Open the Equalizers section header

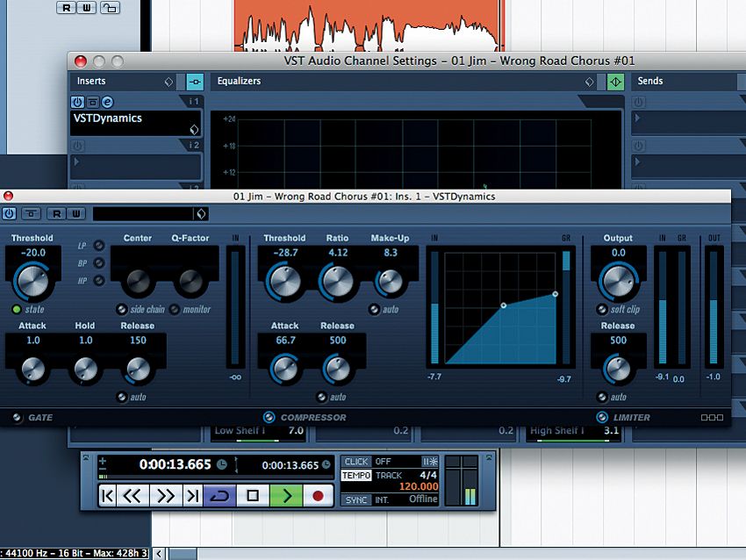(x=237, y=82)
